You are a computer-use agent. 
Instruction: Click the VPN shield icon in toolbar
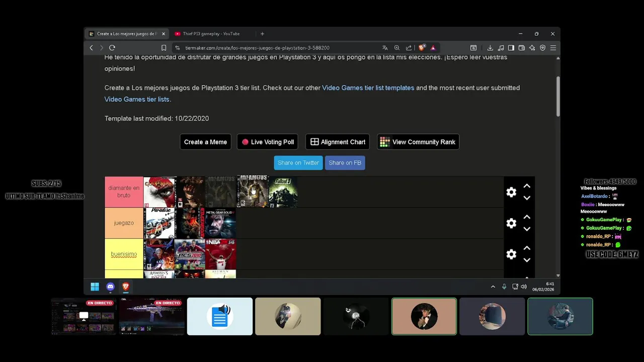(x=542, y=48)
